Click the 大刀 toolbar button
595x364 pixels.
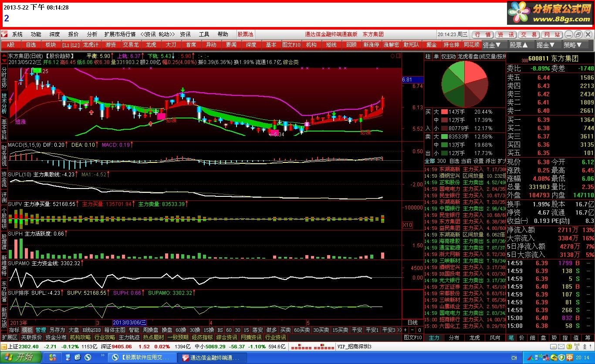(171, 44)
